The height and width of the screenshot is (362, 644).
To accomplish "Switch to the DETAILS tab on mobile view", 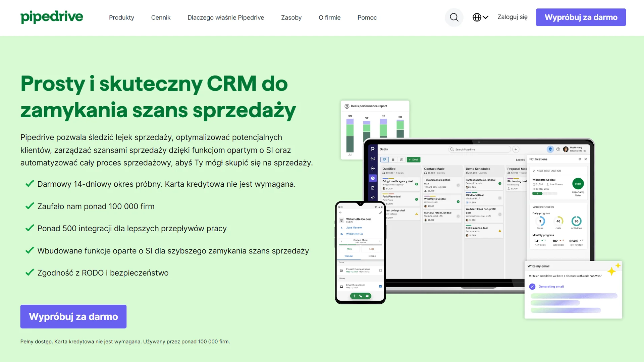I will click(x=372, y=256).
